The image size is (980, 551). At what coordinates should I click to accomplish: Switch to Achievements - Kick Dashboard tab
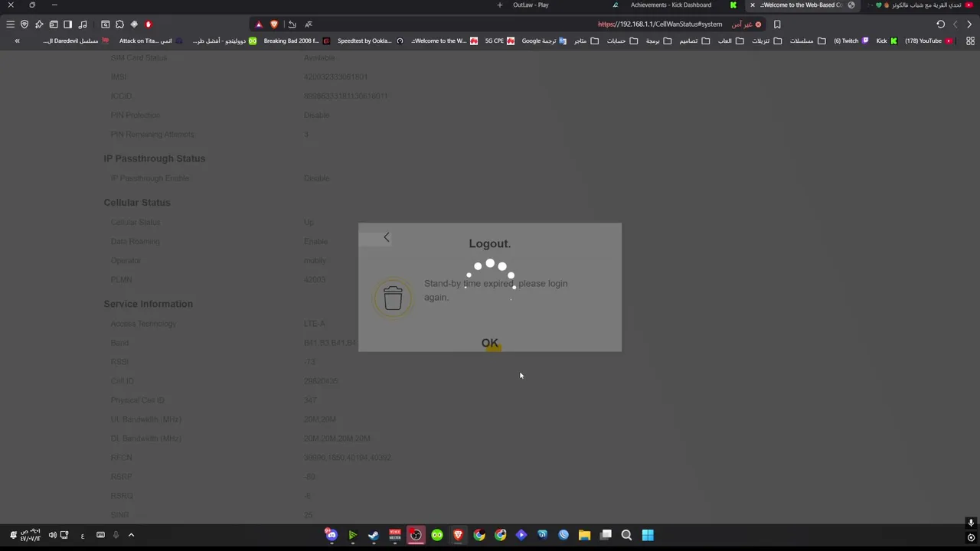671,5
